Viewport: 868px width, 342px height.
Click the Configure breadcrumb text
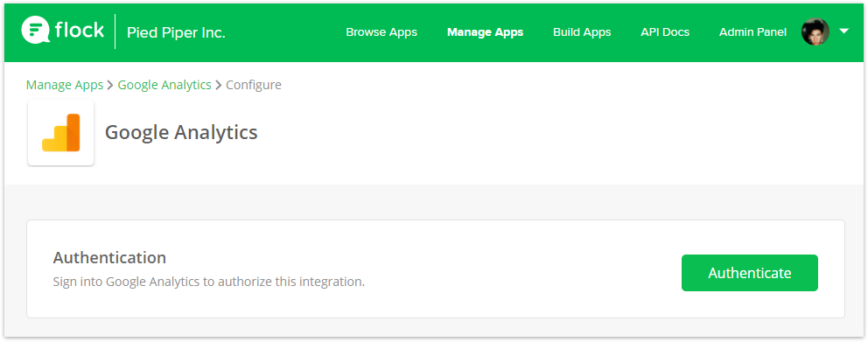[x=254, y=85]
